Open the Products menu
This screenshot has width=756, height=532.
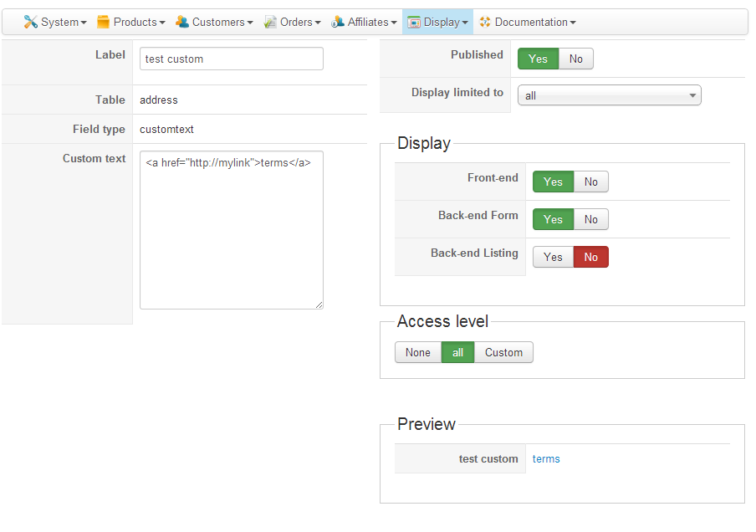(x=130, y=22)
